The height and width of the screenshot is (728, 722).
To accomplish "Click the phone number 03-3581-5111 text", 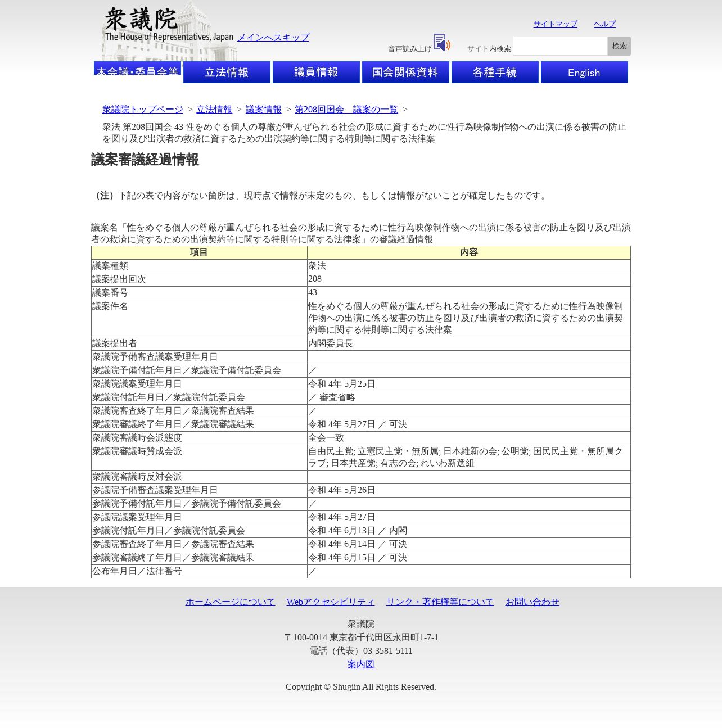I will (388, 651).
